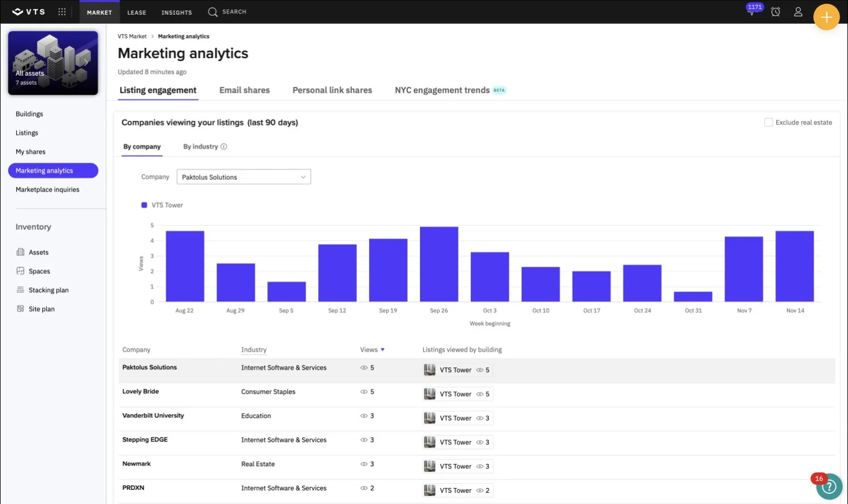This screenshot has width=848, height=504.
Task: Click the tallest Sep 26 chart bar
Action: click(439, 263)
